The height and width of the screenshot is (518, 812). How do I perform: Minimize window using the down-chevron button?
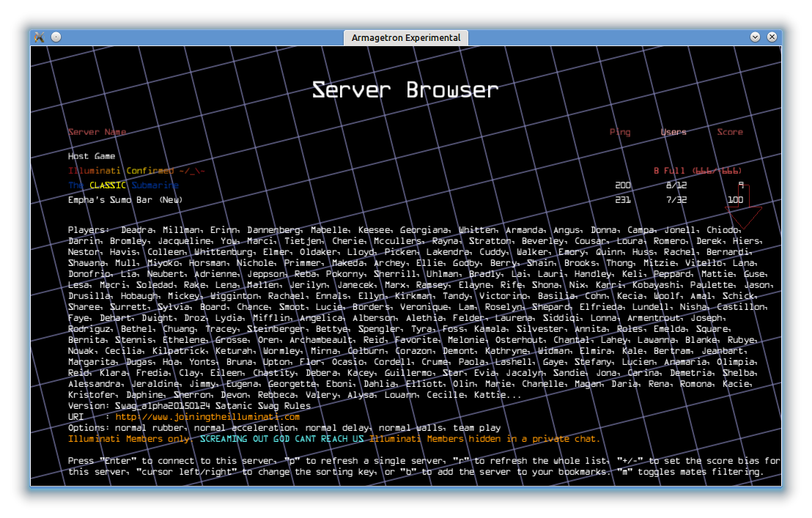pos(756,37)
